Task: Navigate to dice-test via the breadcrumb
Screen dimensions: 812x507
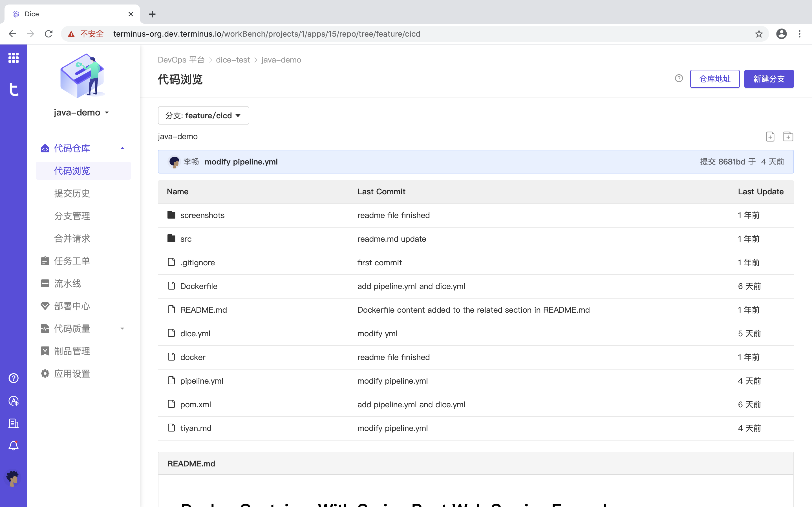Action: click(233, 60)
